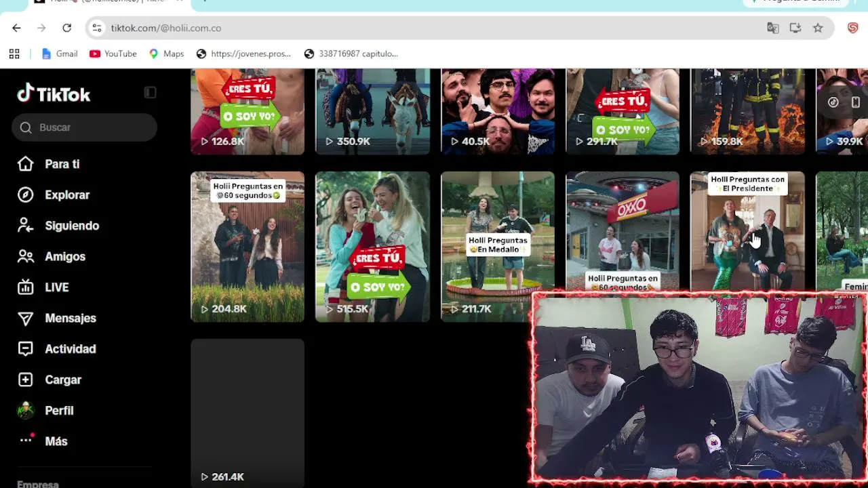Click the floating phone icon
This screenshot has width=868, height=488.
coord(856,102)
